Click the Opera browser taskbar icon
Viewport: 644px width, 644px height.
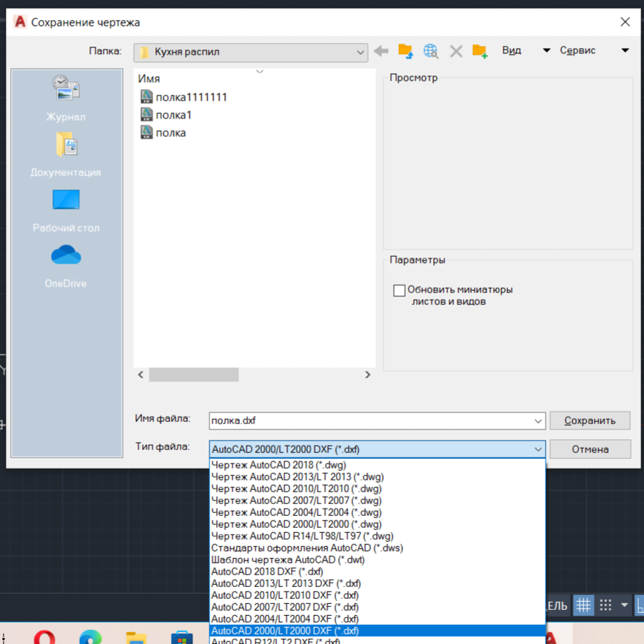click(x=44, y=637)
